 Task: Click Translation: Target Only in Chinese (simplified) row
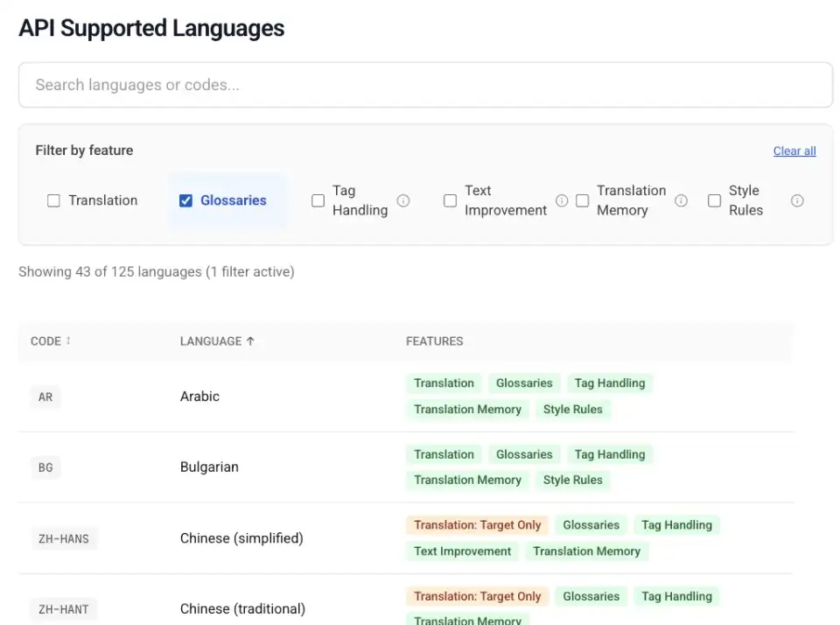(478, 525)
